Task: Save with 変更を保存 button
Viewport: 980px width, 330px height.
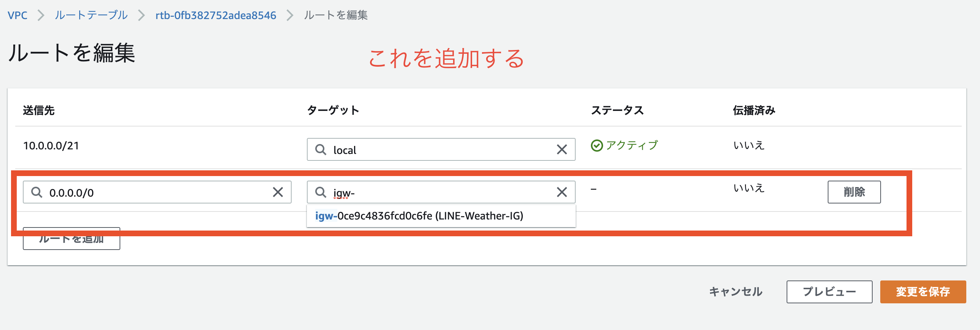Action: click(x=923, y=292)
